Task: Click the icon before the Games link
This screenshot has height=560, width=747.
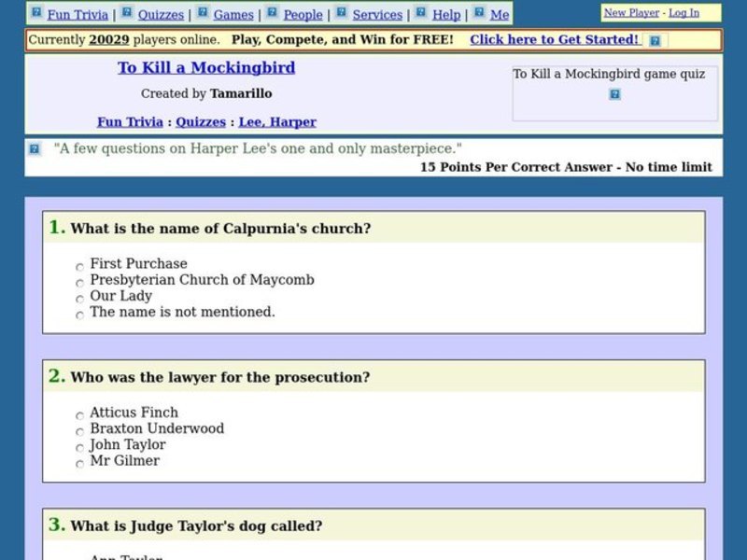Action: (203, 13)
